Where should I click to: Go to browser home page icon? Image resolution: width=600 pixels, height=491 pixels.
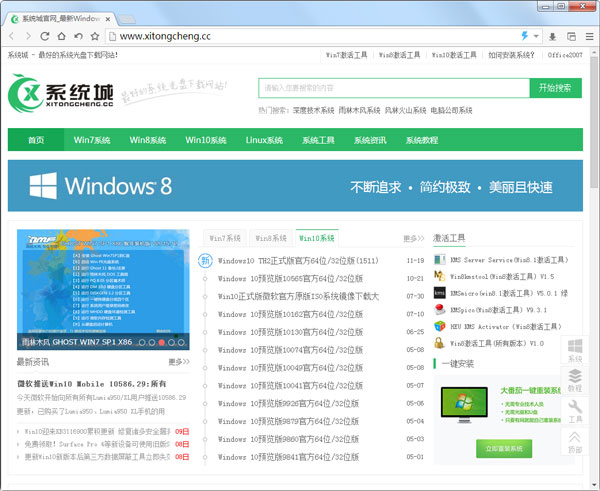pyautogui.click(x=61, y=36)
